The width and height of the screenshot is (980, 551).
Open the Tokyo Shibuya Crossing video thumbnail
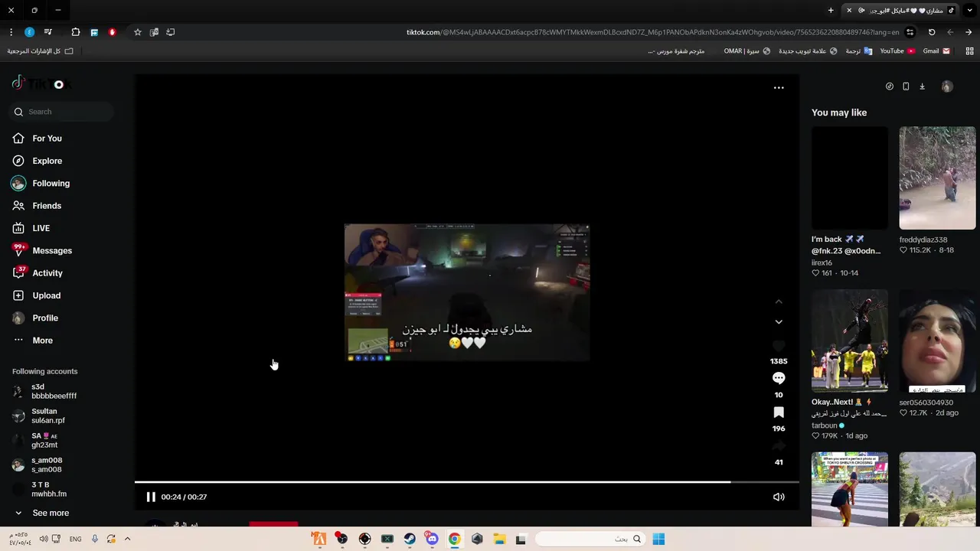pos(849,490)
